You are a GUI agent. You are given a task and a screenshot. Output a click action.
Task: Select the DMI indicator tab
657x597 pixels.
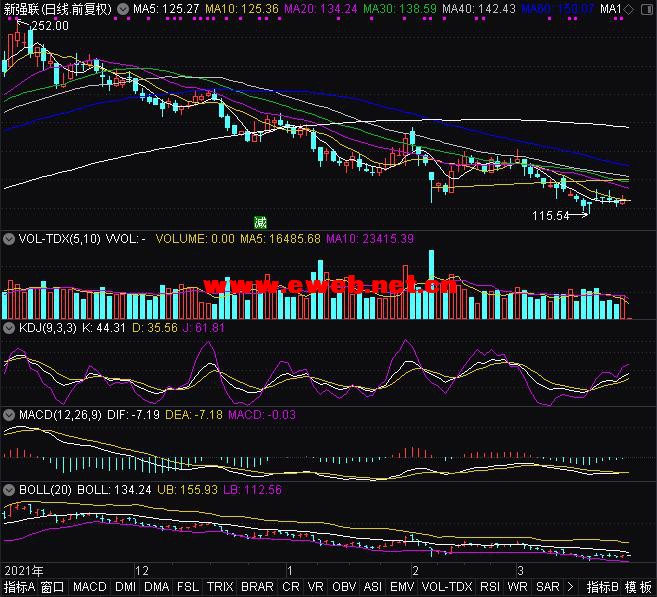click(125, 587)
